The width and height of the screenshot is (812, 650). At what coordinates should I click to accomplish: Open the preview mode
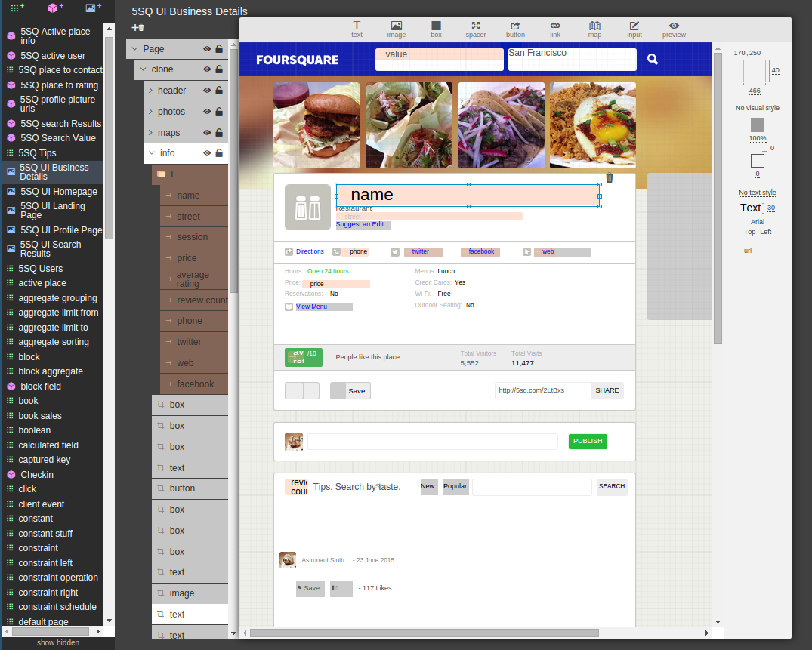674,29
